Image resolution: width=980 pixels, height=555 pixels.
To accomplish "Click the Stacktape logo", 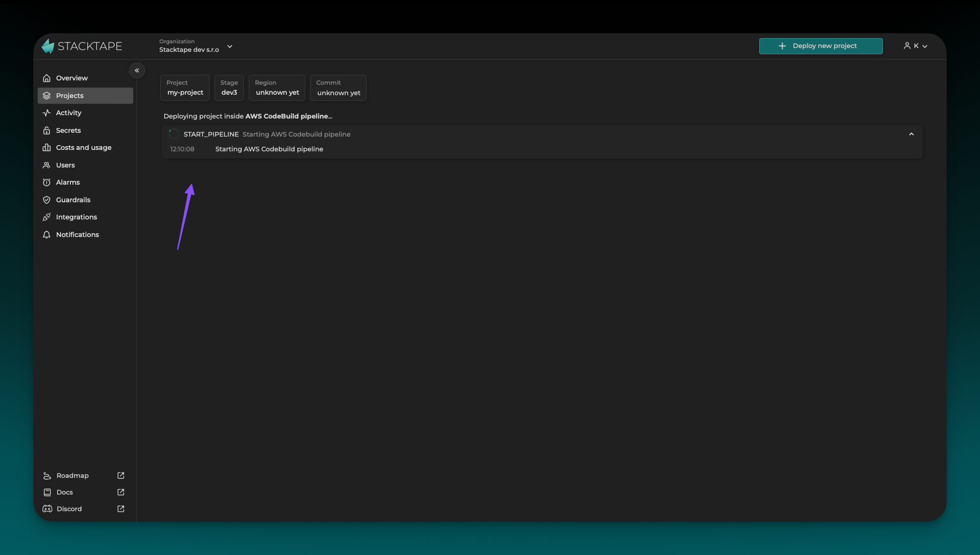I will click(x=82, y=46).
